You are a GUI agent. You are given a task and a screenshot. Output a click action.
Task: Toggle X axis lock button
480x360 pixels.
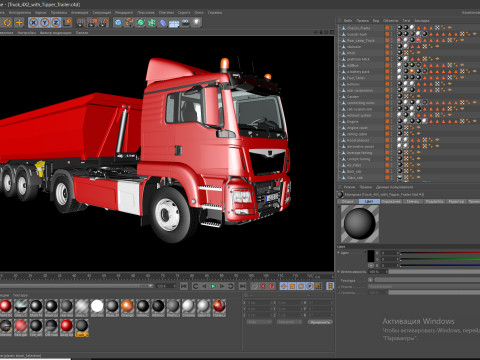click(33, 23)
